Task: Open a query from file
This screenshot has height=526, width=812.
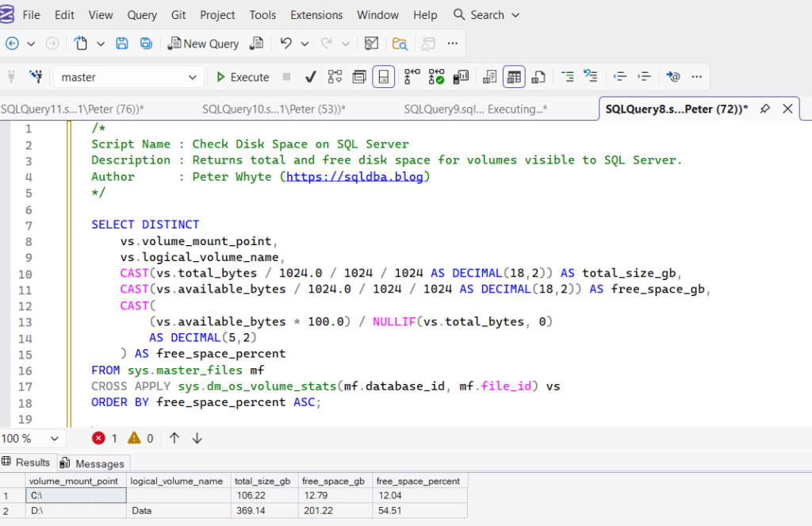Action: pyautogui.click(x=79, y=43)
